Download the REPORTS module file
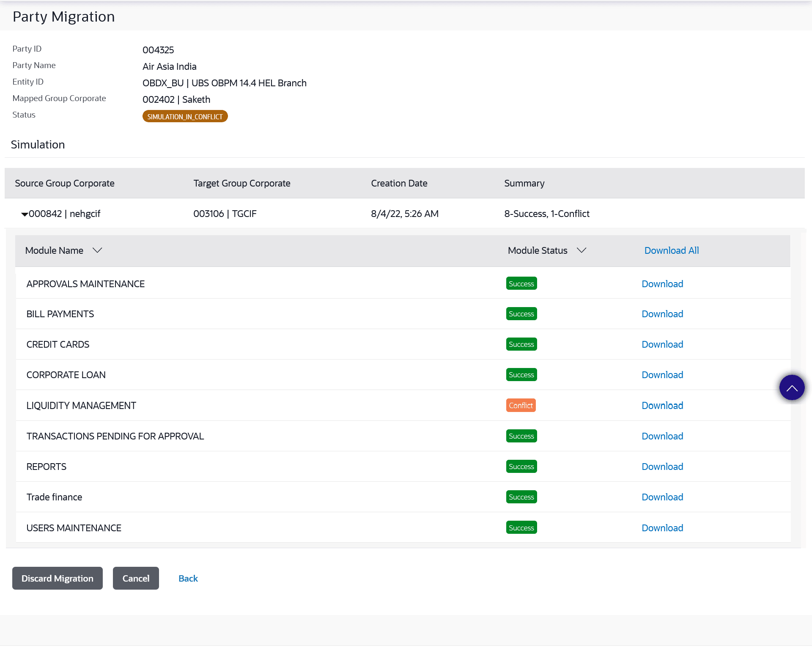 pyautogui.click(x=662, y=467)
